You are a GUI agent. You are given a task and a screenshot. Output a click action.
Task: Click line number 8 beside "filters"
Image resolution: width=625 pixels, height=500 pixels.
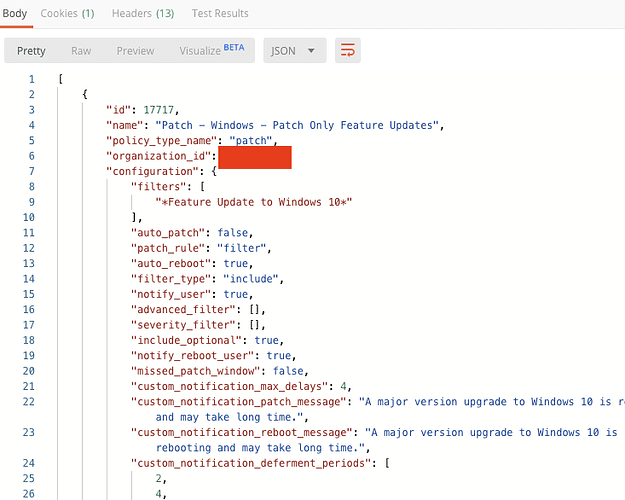31,187
